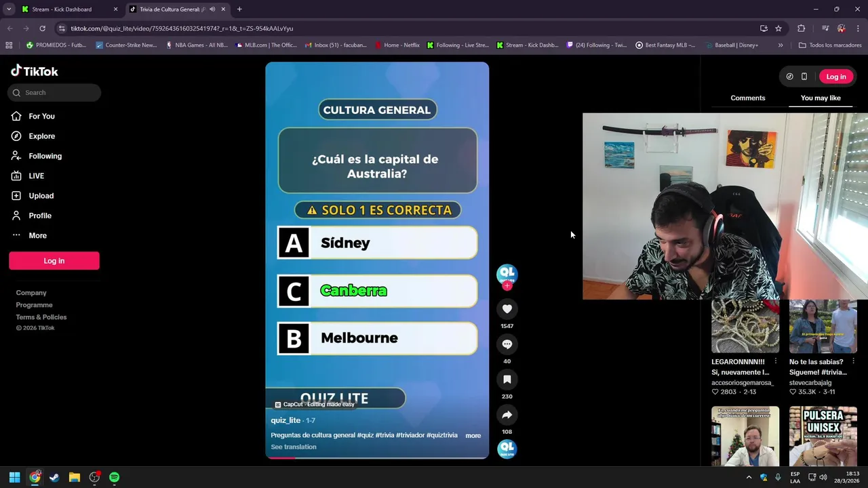This screenshot has width=868, height=488.
Task: Open Todos los marcadores folder
Action: [x=830, y=45]
